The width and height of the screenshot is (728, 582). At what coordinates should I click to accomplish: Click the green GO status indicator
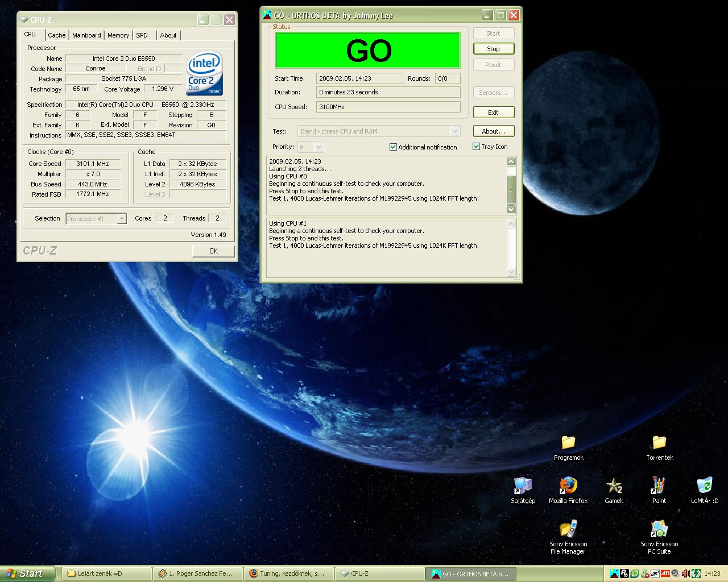point(368,50)
